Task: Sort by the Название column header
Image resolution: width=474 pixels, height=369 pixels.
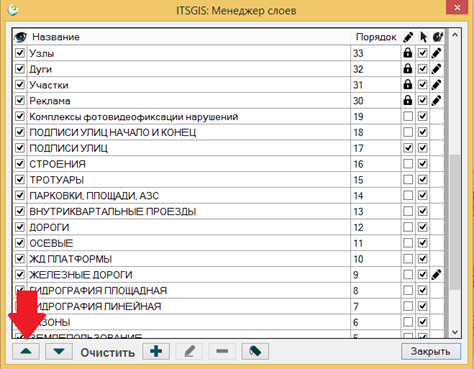Action: pos(56,37)
